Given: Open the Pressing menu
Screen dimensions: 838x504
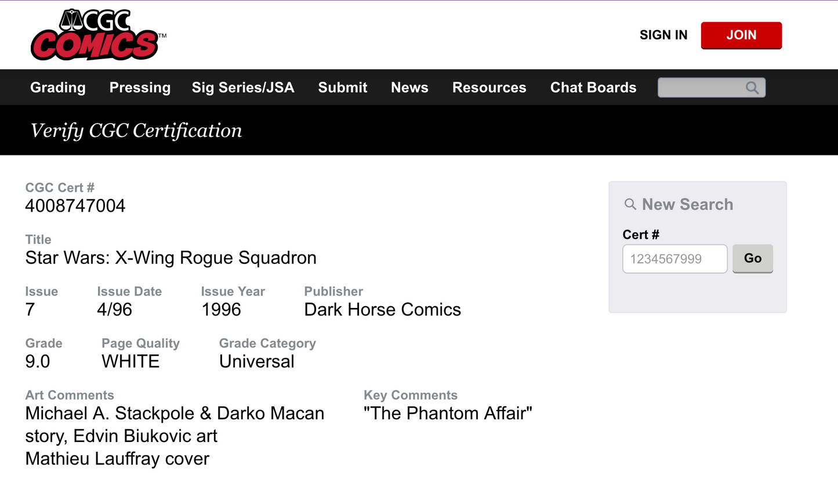Looking at the screenshot, I should (x=139, y=87).
